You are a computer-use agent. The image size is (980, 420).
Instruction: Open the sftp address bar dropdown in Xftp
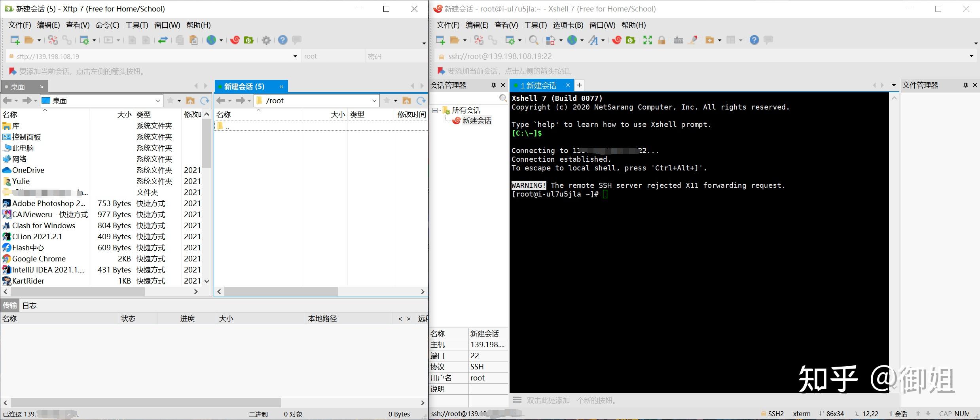click(295, 57)
